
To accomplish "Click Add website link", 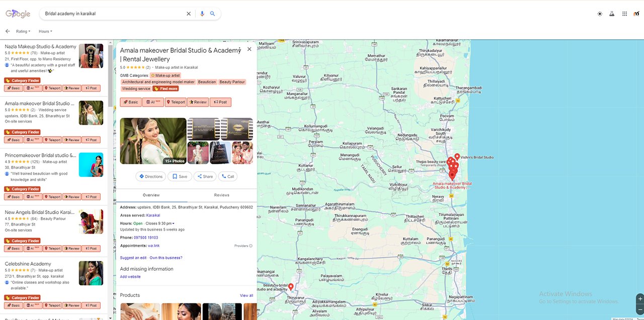I will tap(130, 277).
